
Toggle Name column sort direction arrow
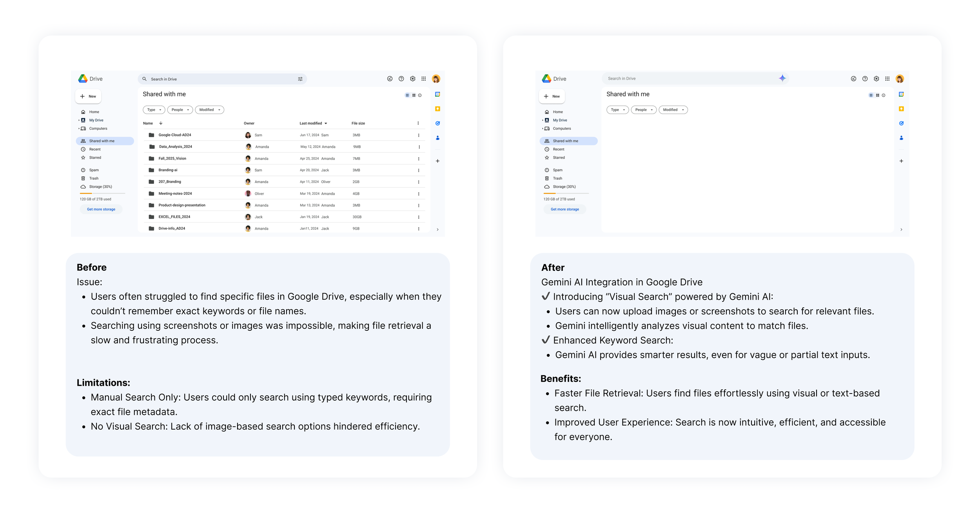[x=161, y=123]
